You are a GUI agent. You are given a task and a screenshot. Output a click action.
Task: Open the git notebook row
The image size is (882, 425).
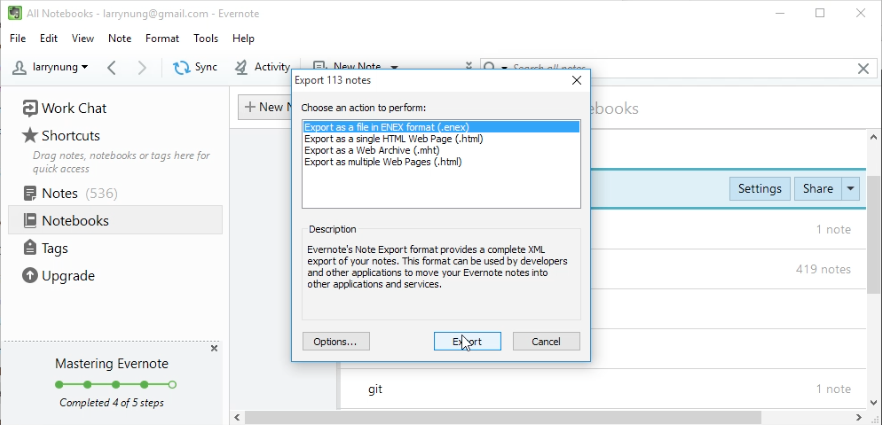tap(603, 389)
